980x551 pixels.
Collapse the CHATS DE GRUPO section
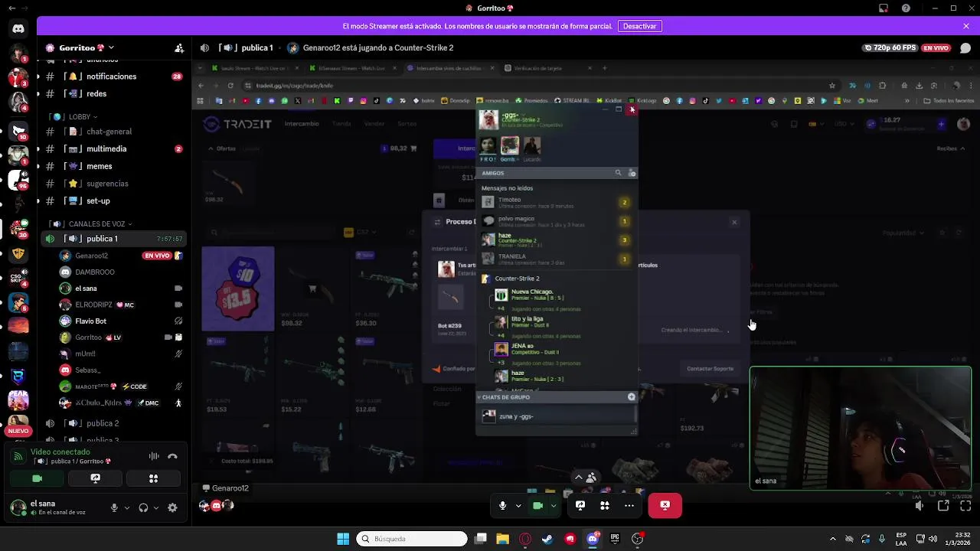(x=479, y=397)
